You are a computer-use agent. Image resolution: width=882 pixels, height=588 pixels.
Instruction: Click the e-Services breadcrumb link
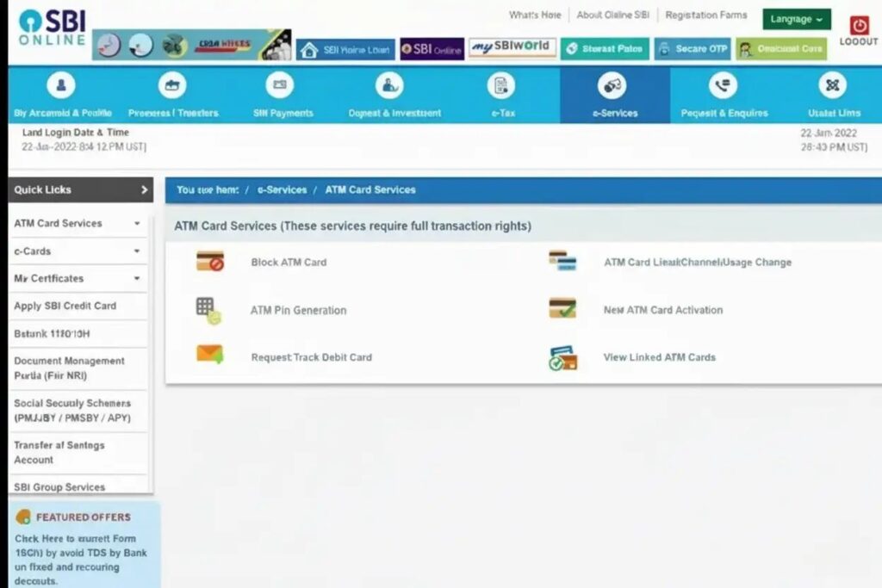282,189
